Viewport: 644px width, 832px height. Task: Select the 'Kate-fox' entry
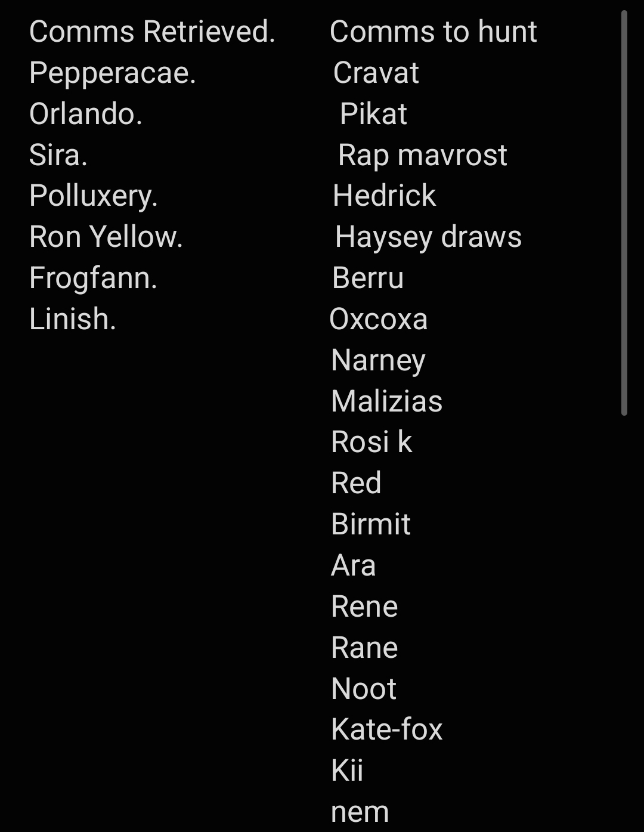tap(386, 729)
